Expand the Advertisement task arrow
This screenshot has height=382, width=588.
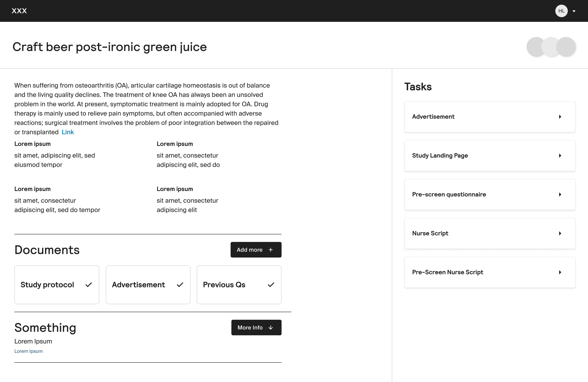(x=560, y=117)
